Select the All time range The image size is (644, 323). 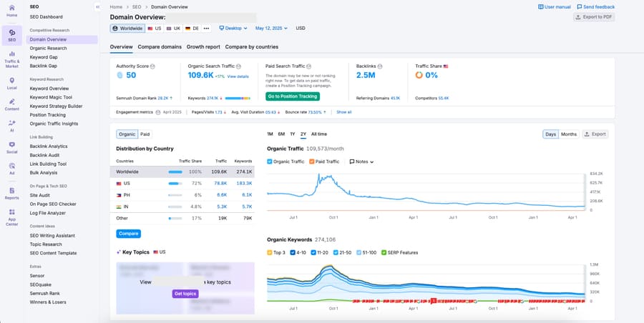(x=319, y=134)
